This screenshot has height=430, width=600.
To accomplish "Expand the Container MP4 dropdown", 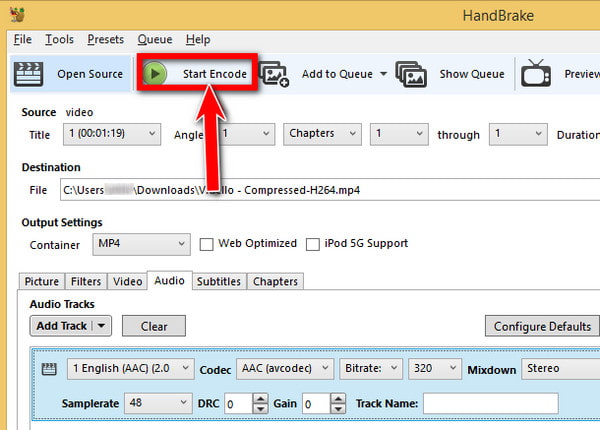I will [141, 244].
